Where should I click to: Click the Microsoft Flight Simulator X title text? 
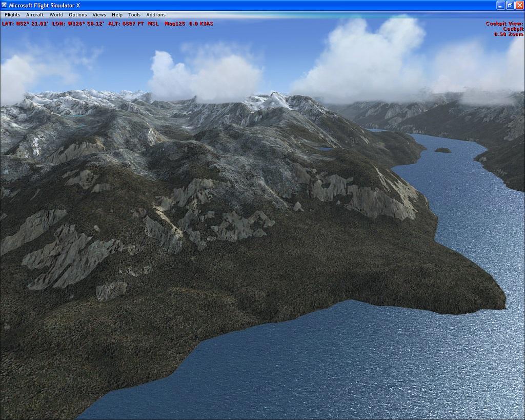(x=45, y=5)
